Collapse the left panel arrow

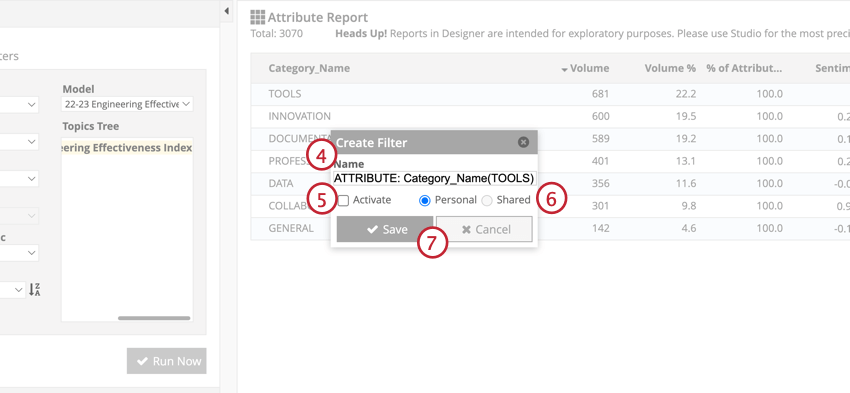tap(227, 11)
